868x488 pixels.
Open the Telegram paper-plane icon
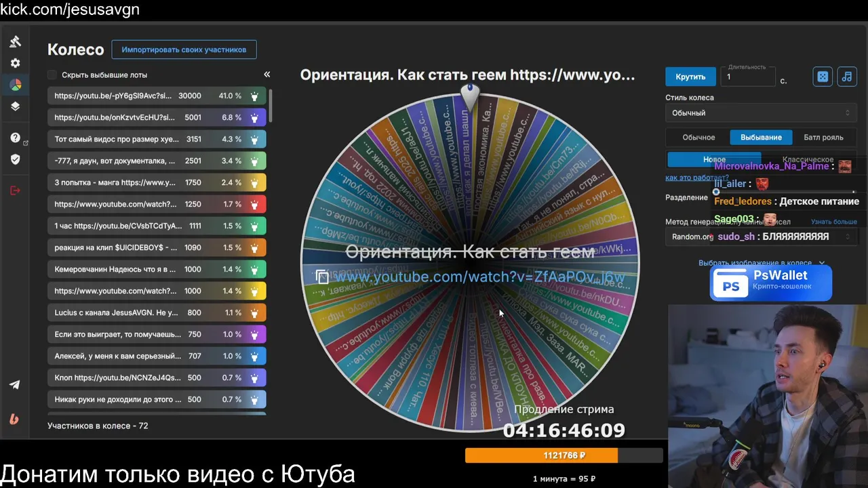tap(15, 384)
